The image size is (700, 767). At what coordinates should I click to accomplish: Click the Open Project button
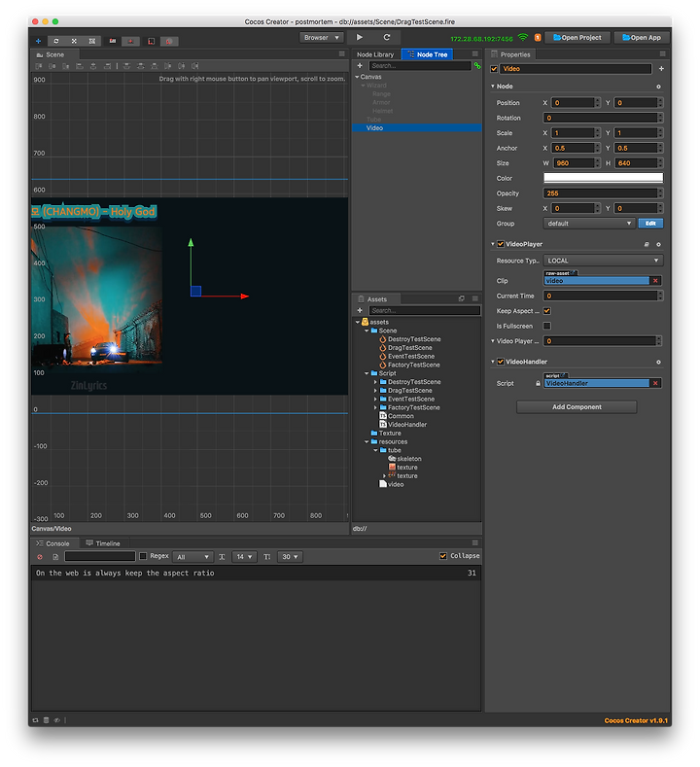(x=577, y=38)
